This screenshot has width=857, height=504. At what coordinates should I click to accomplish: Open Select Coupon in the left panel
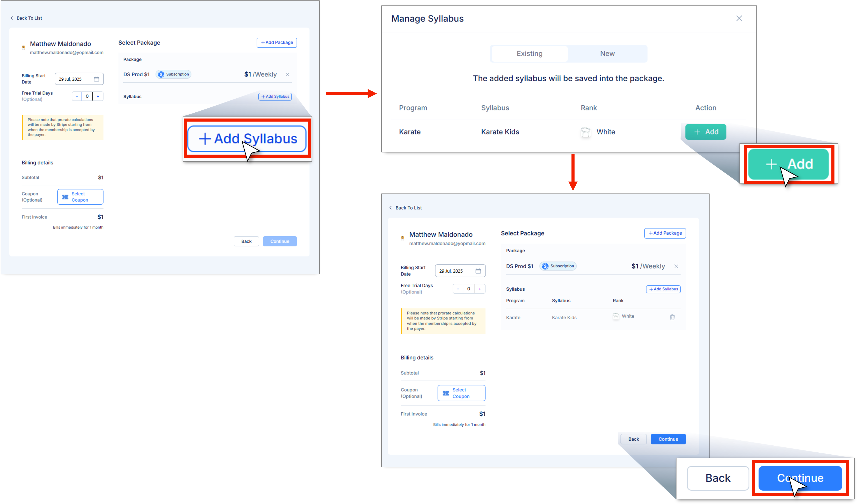coord(80,197)
